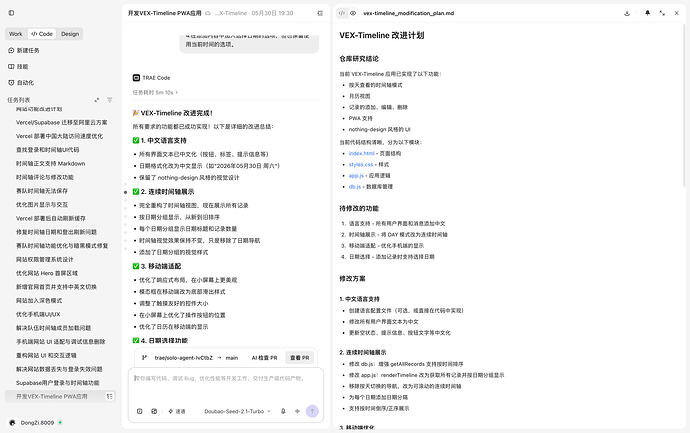Viewport: 690px width, 433px height.
Task: Click the 查看 PR button
Action: pyautogui.click(x=300, y=358)
